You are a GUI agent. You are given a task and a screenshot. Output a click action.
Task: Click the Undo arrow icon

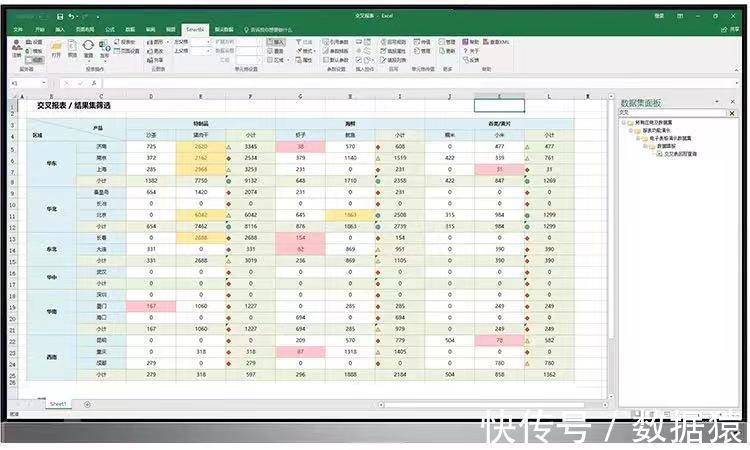(x=71, y=17)
